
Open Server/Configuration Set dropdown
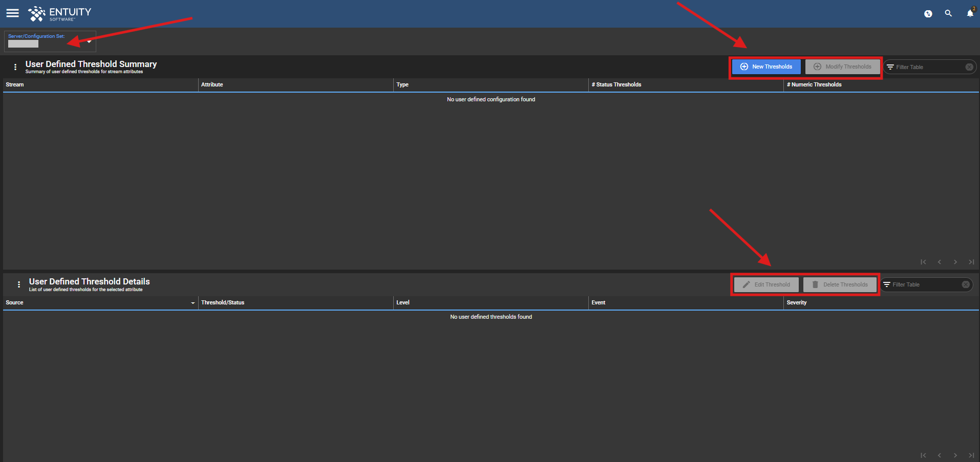coord(50,41)
